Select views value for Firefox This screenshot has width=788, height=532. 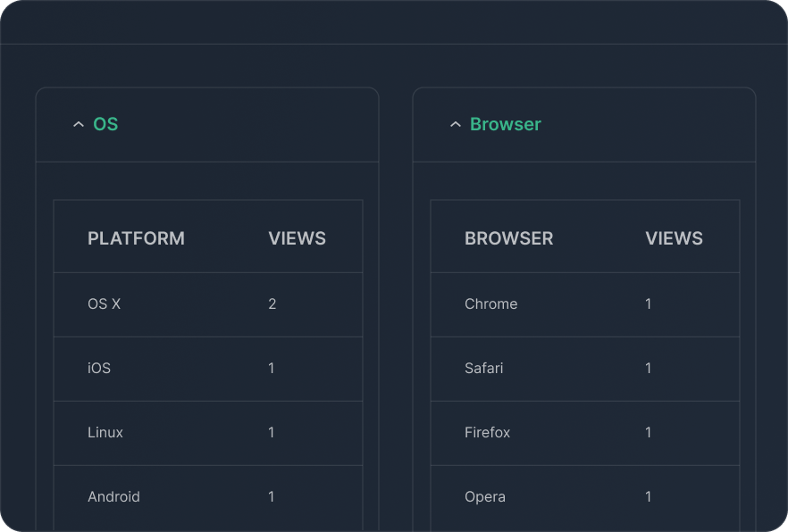(649, 432)
